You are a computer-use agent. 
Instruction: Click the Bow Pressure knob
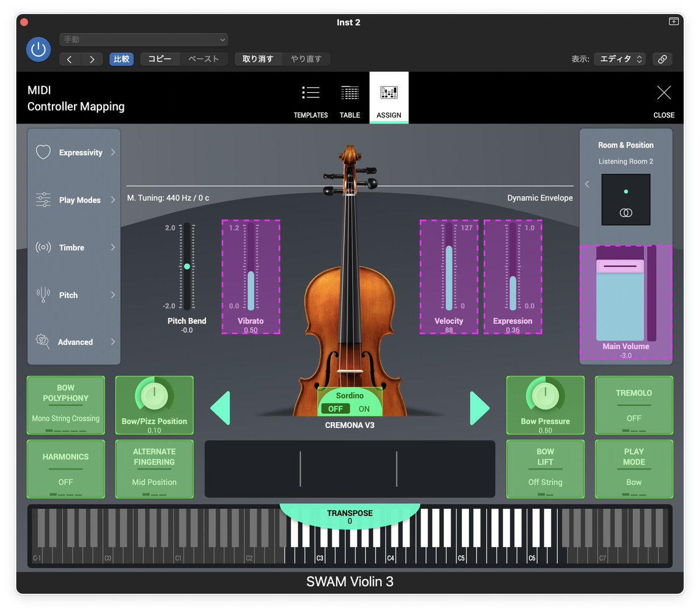pos(545,395)
